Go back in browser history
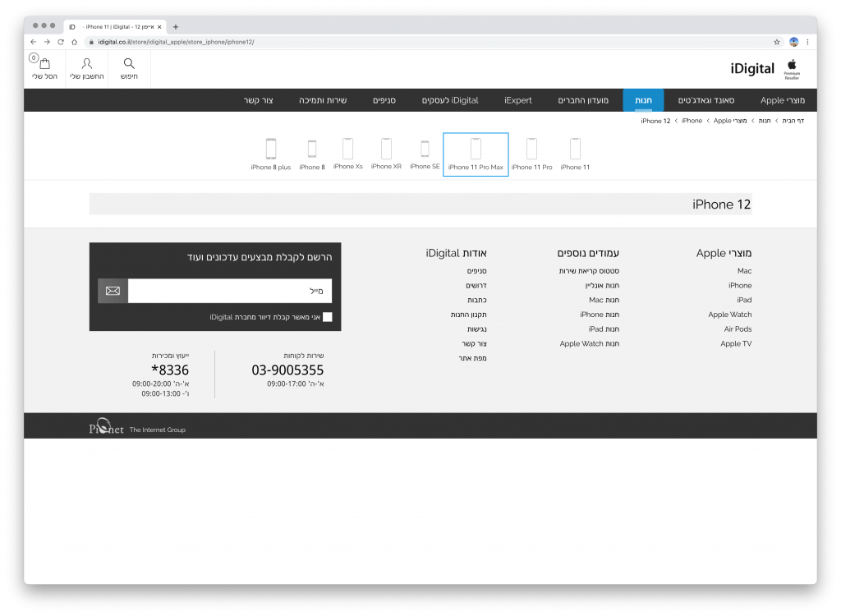This screenshot has height=616, width=841. (33, 42)
